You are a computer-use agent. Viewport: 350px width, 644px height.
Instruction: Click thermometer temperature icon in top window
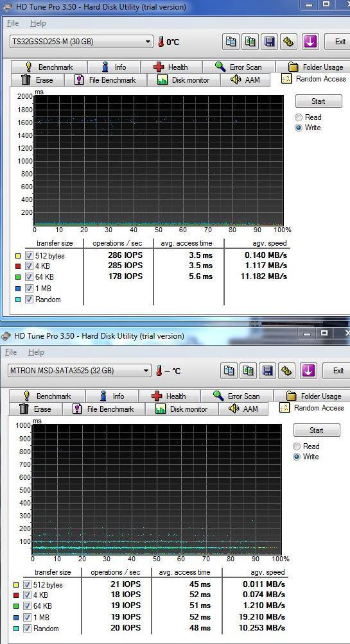(161, 42)
